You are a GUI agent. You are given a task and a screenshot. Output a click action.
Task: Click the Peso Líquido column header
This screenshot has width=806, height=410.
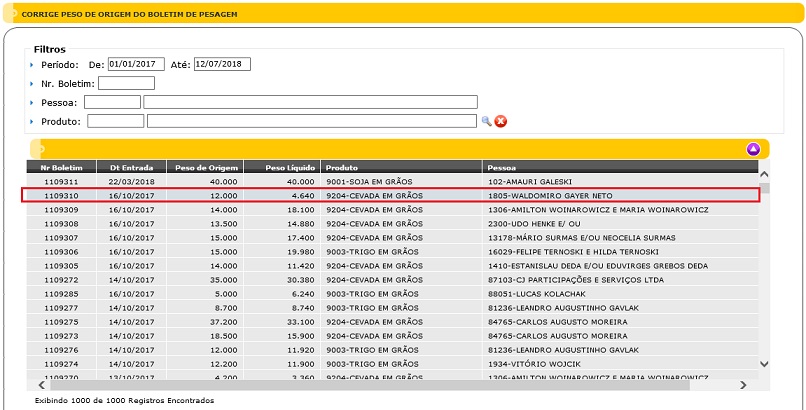click(284, 167)
